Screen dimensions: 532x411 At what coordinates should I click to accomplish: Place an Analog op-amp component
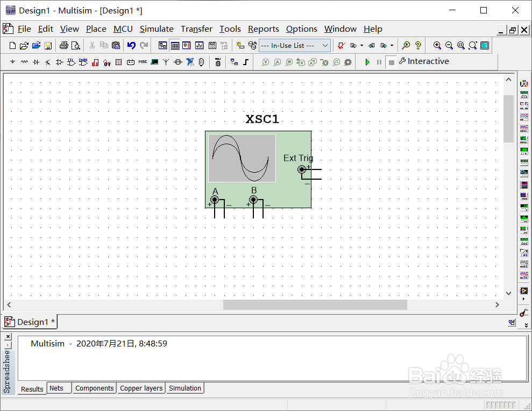[59, 62]
